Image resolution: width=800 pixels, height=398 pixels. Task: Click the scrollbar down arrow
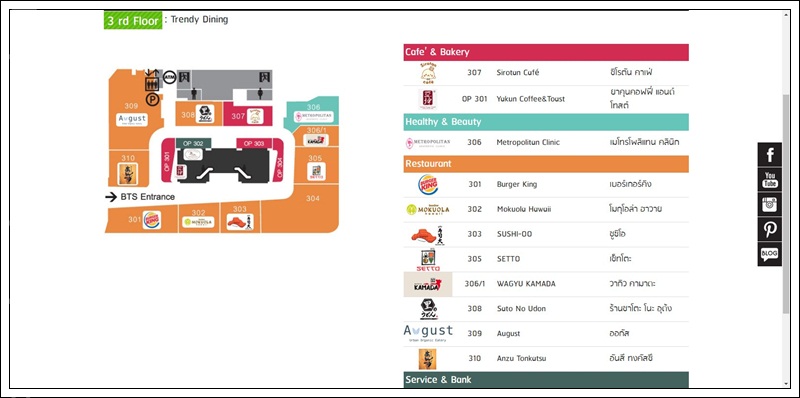tap(786, 384)
